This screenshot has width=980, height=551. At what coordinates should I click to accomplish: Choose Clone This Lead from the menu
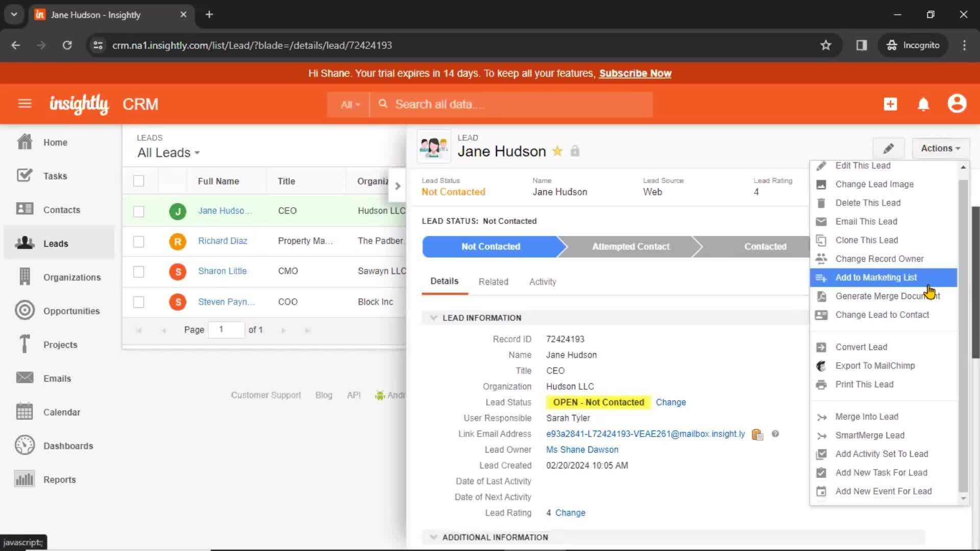883,240
